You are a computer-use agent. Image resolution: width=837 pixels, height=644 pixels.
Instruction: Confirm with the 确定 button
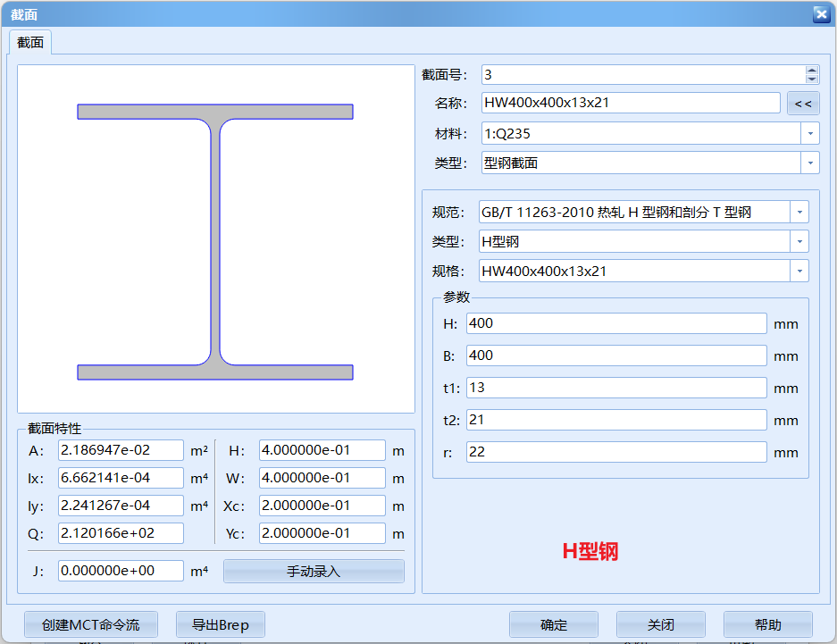(554, 624)
